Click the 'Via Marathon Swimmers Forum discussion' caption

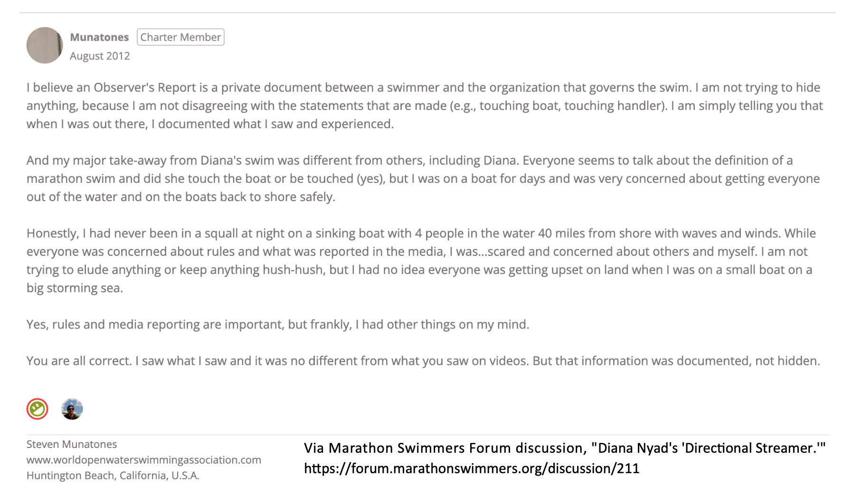[x=443, y=448]
